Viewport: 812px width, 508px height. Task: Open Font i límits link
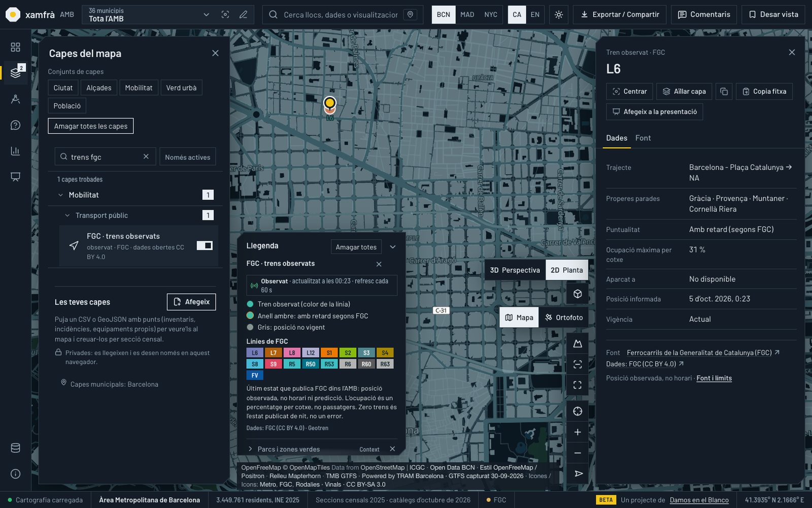[x=714, y=378]
